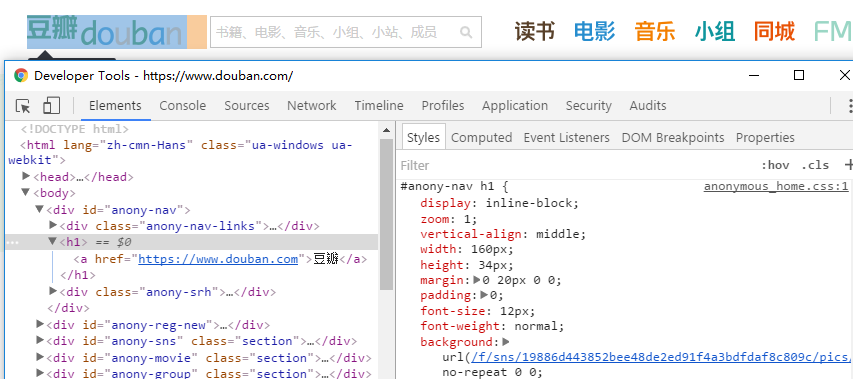Screen dimensions: 853x379
Task: Go to FM section on Douban
Action: click(833, 32)
